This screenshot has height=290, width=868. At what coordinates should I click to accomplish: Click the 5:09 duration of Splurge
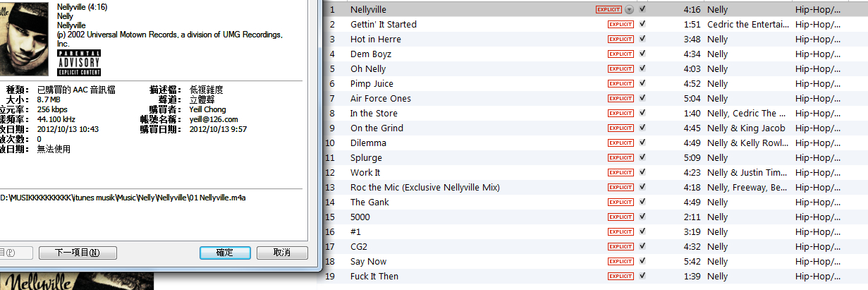tap(691, 157)
